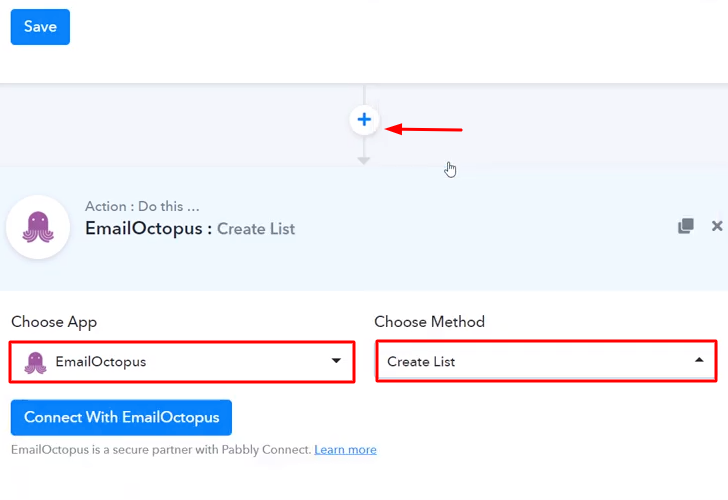Remove the EmailOctopus action with X
Image resolution: width=728 pixels, height=500 pixels.
tap(717, 226)
